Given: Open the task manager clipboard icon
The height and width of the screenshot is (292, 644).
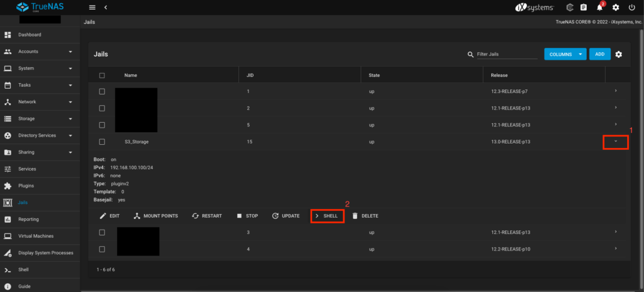Looking at the screenshot, I should [x=584, y=8].
